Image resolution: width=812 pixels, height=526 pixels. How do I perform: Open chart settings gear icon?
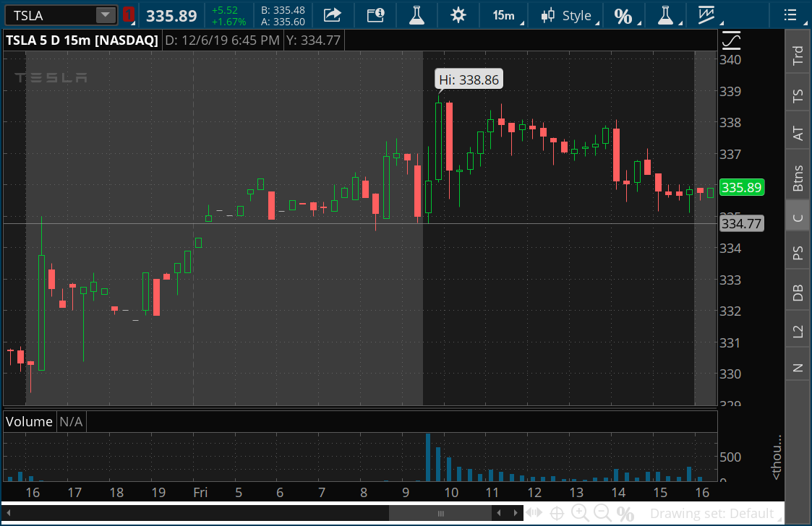coord(458,15)
